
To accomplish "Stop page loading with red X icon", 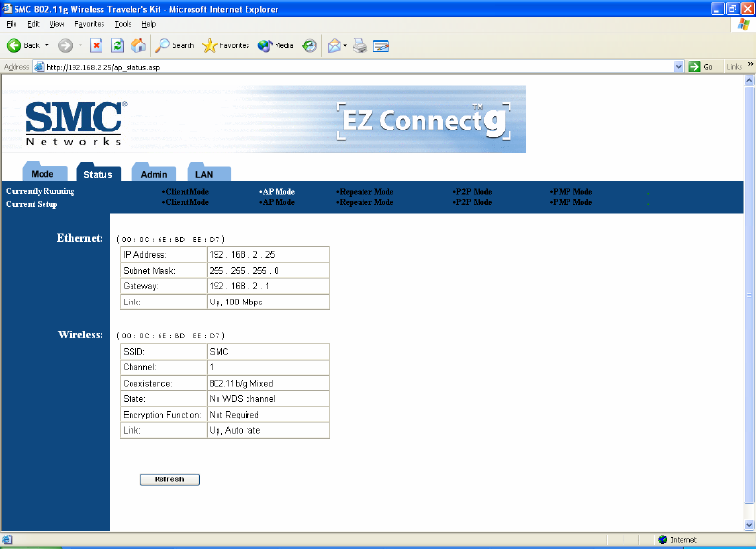I will [x=97, y=45].
